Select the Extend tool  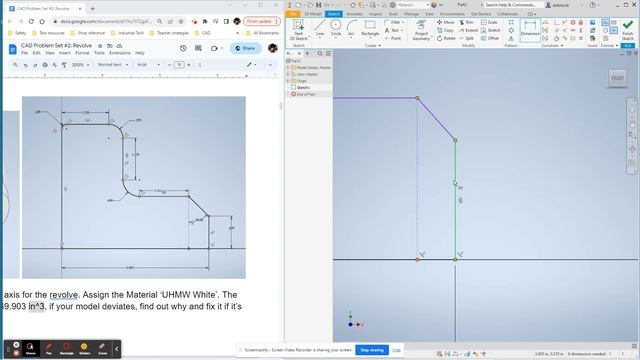click(468, 30)
